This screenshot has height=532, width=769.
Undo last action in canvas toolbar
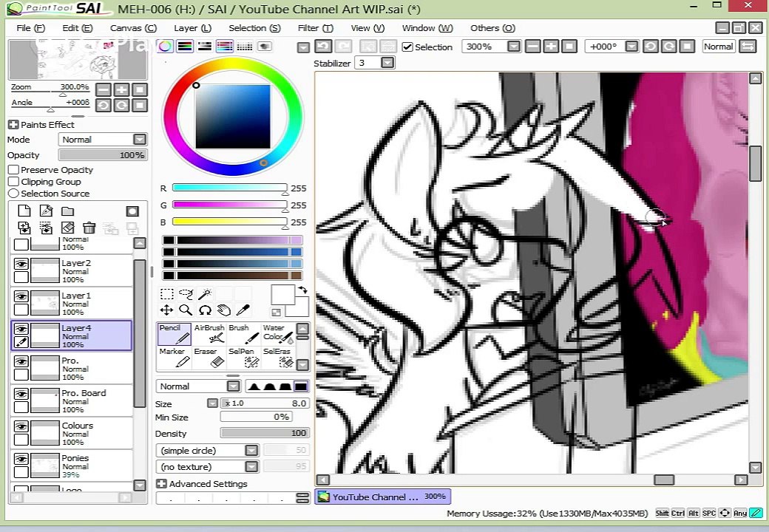click(322, 47)
